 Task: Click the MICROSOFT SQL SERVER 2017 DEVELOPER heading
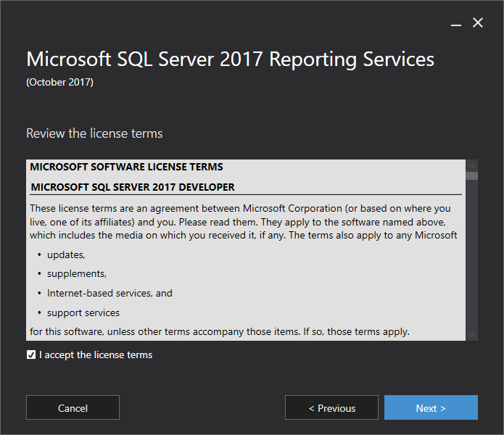[133, 187]
